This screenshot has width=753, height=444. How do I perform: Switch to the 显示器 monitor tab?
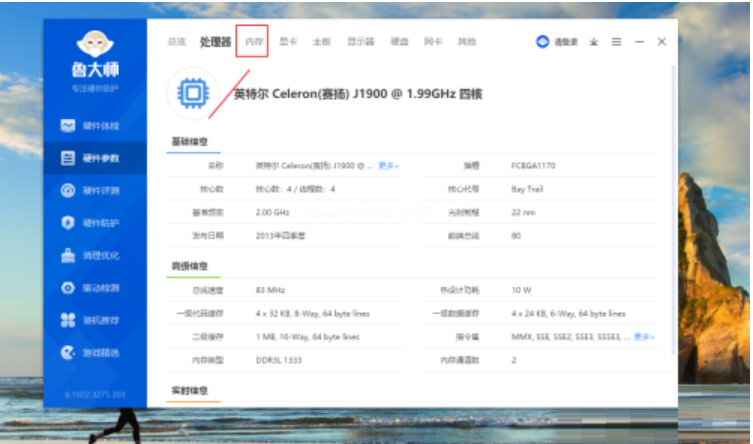360,42
